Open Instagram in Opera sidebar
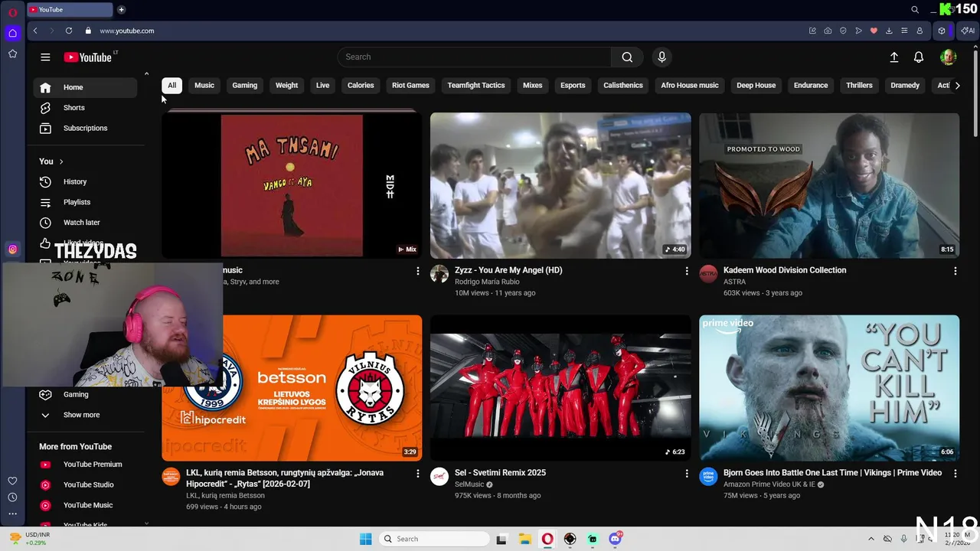This screenshot has width=980, height=551. (x=12, y=249)
